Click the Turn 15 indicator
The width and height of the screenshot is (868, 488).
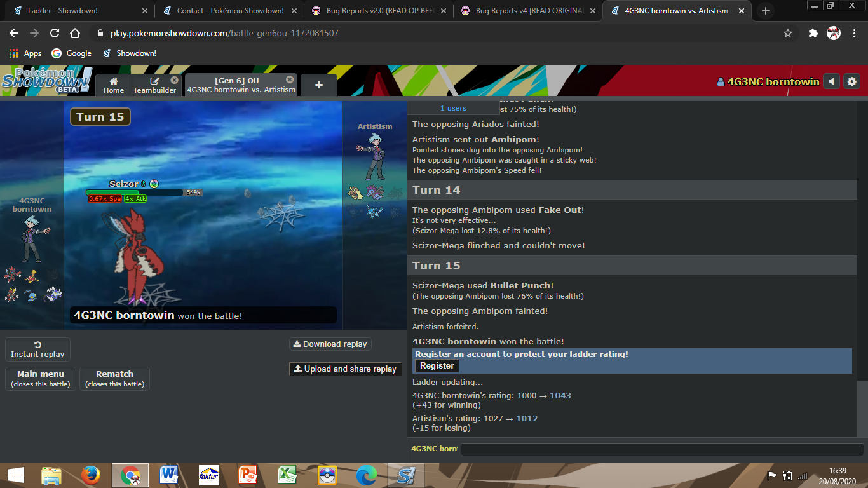pyautogui.click(x=100, y=117)
